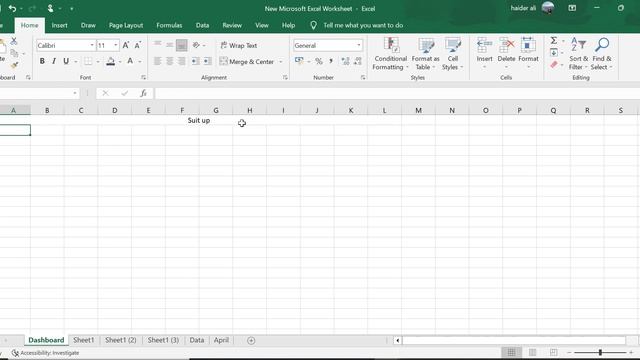This screenshot has height=360, width=640.
Task: Click column H header
Action: coord(249,110)
